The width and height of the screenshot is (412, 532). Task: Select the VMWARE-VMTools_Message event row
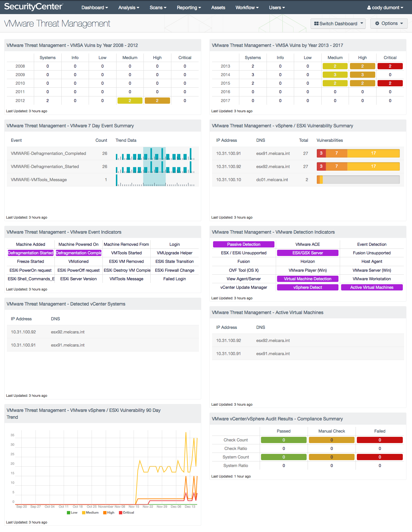[103, 180]
